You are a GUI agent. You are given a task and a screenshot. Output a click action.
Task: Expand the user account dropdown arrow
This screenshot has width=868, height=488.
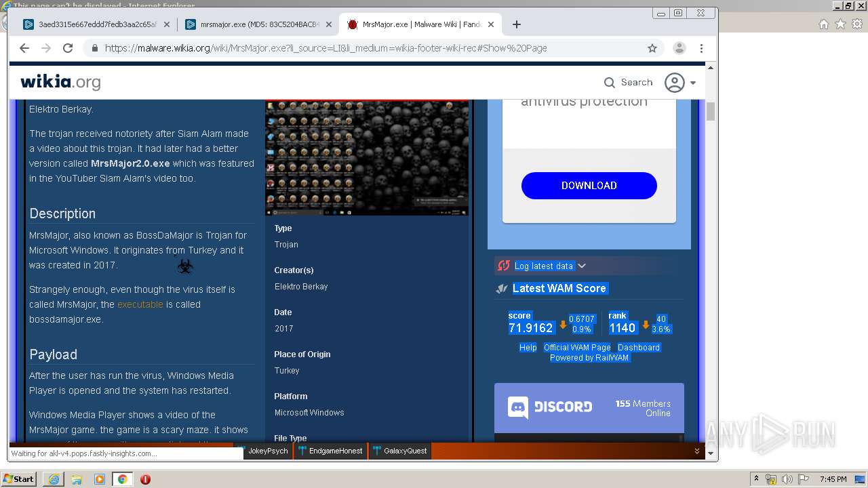[x=693, y=83]
